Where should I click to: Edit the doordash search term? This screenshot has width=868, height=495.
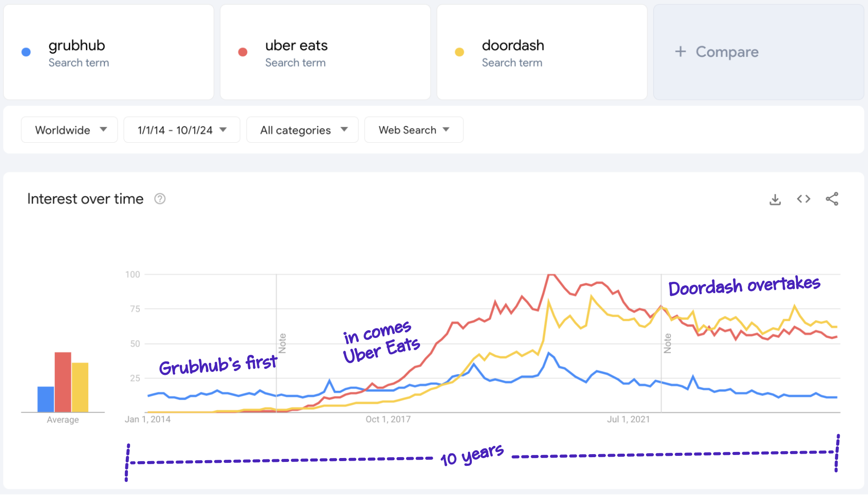click(513, 45)
